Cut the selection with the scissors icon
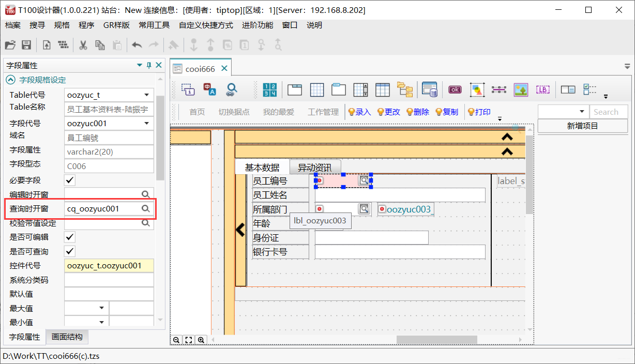 pyautogui.click(x=83, y=45)
